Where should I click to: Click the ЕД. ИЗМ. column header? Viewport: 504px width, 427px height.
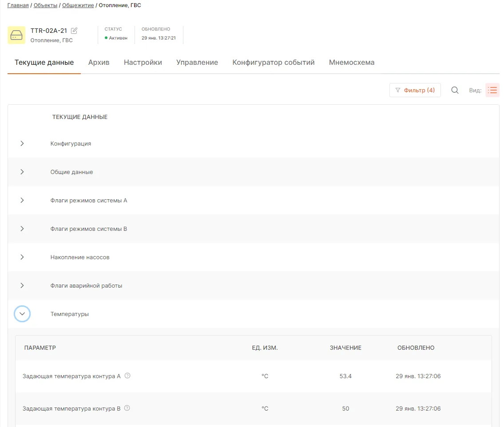click(265, 348)
